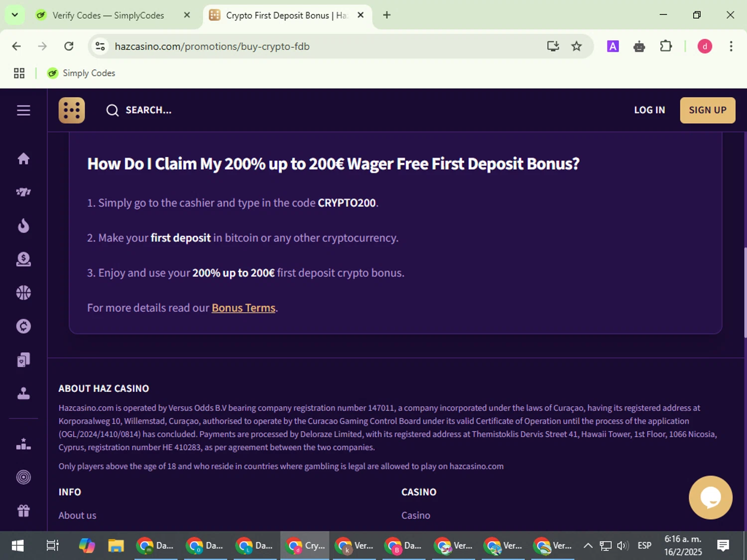Viewport: 747px width, 560px height.
Task: Click the volume speaker tray icon
Action: click(623, 546)
